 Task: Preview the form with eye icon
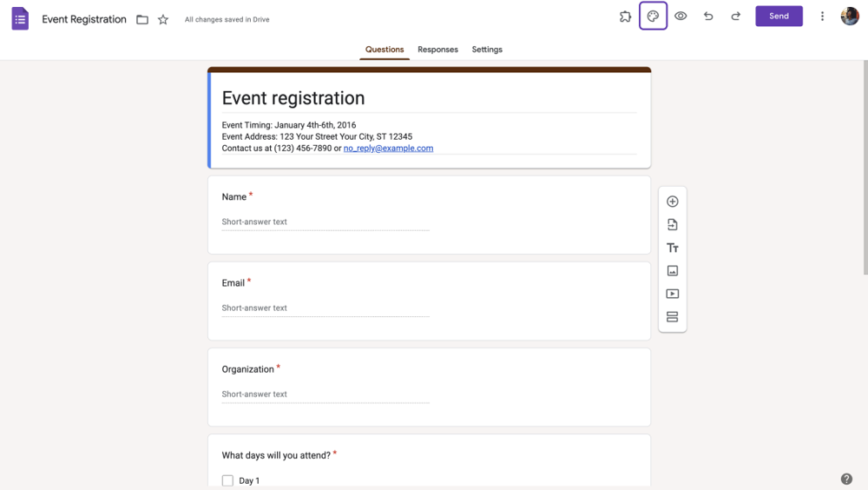[x=681, y=17]
